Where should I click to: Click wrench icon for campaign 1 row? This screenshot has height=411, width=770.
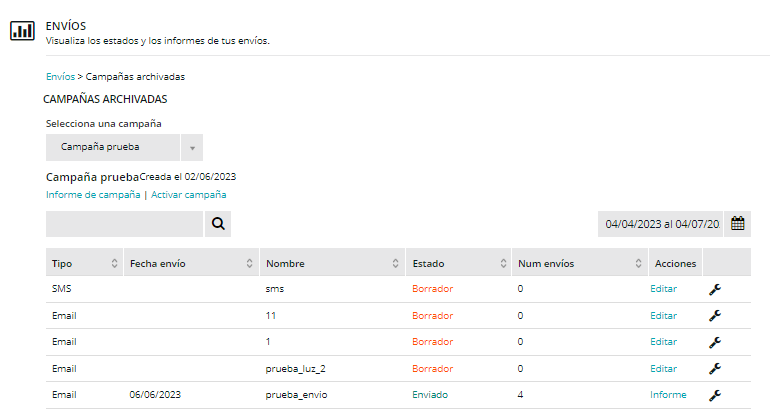(x=715, y=342)
